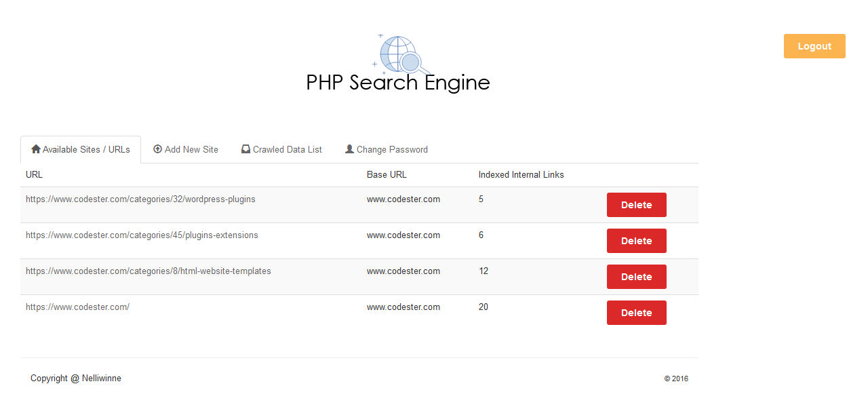868x407 pixels.
Task: Open the https://www.codester.com/ root link
Action: (77, 307)
